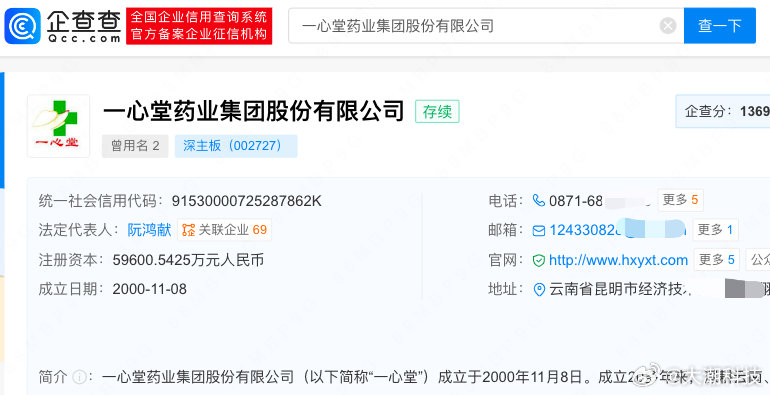Open the 深主板 (002727) stock tag

236,146
